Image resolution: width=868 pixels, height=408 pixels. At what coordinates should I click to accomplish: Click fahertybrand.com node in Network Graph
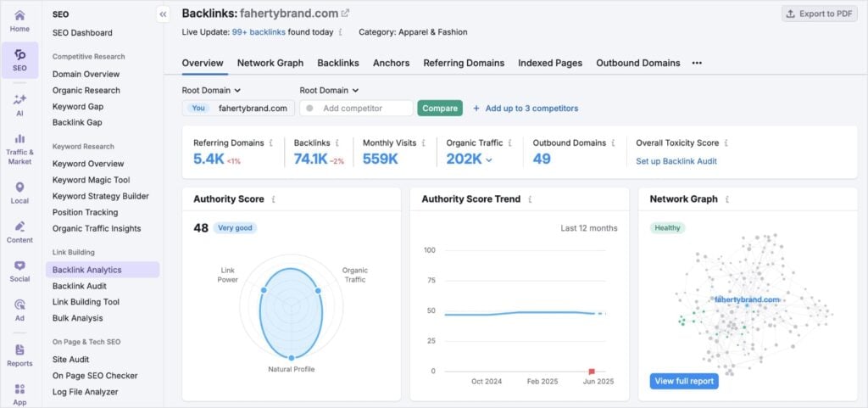pyautogui.click(x=747, y=300)
